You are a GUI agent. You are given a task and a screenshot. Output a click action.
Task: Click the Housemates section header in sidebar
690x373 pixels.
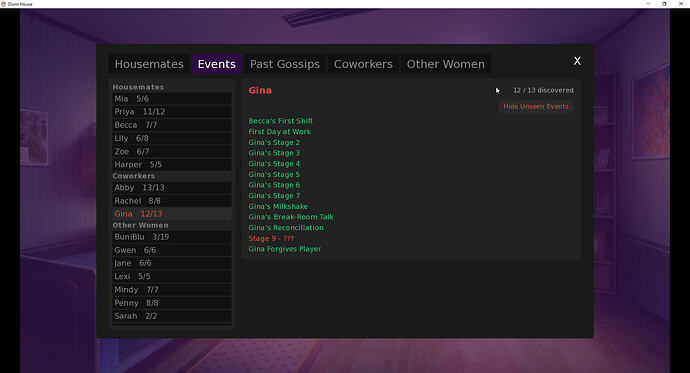(138, 87)
